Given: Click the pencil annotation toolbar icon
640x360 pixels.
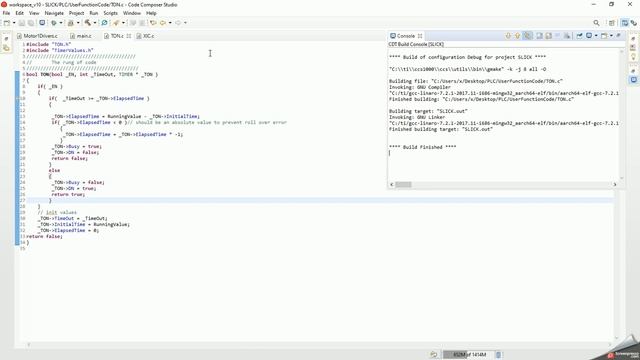Looking at the screenshot, I should [x=116, y=23].
